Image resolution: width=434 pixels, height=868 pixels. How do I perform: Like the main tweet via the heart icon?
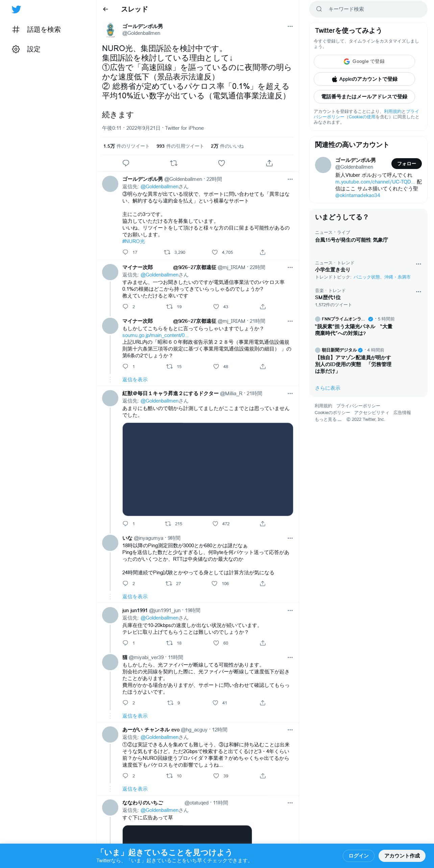(x=221, y=163)
